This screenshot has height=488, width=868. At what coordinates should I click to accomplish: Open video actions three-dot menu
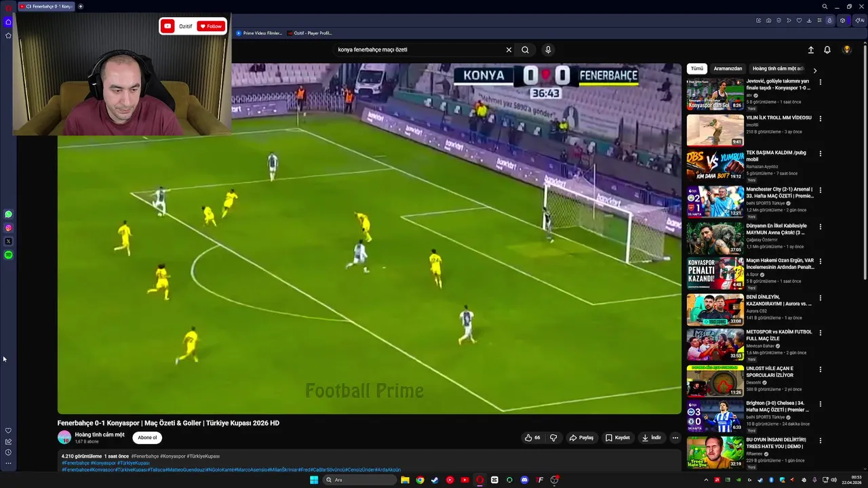click(x=675, y=438)
